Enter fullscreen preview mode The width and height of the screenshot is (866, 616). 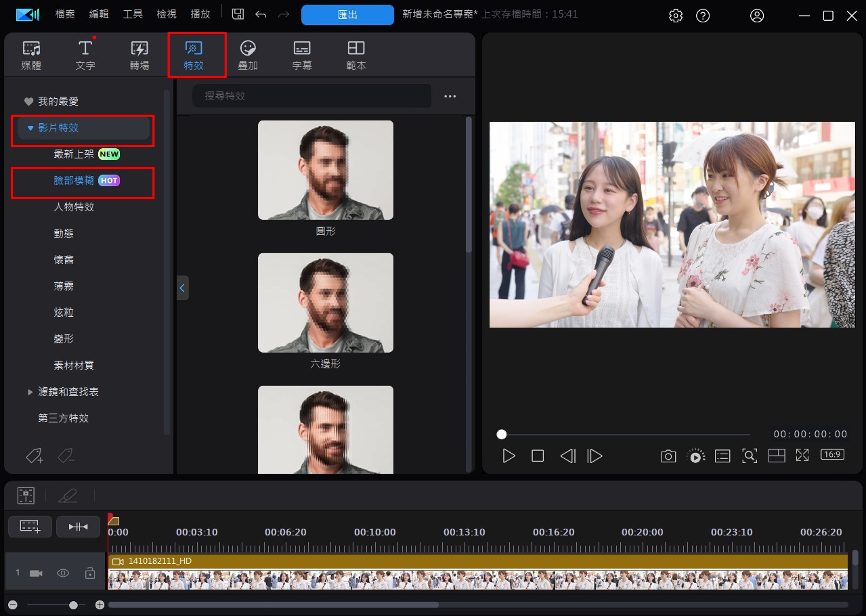802,455
